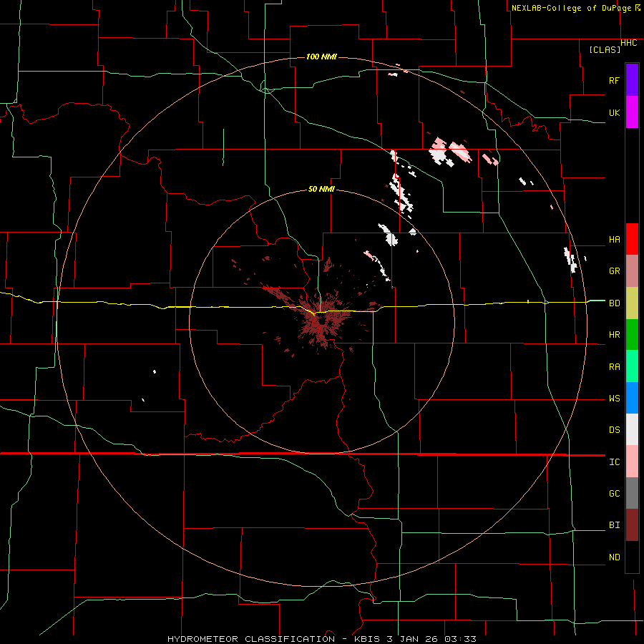
Task: Select the WS blue legend swatch
Action: (632, 398)
